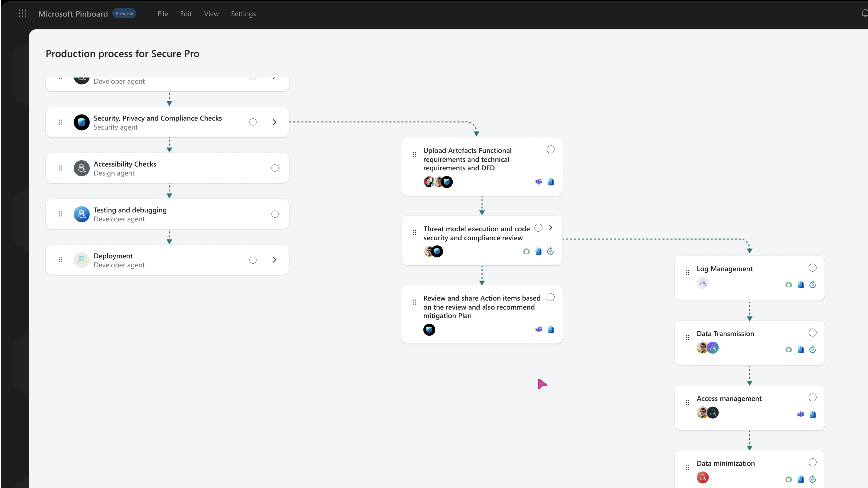The height and width of the screenshot is (488, 868).
Task: Select the Review and share Action items text
Action: (482, 307)
